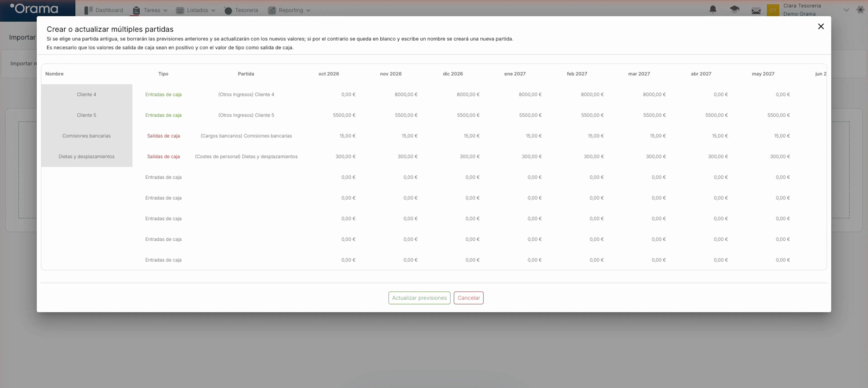Click the CT user avatar

click(x=773, y=10)
